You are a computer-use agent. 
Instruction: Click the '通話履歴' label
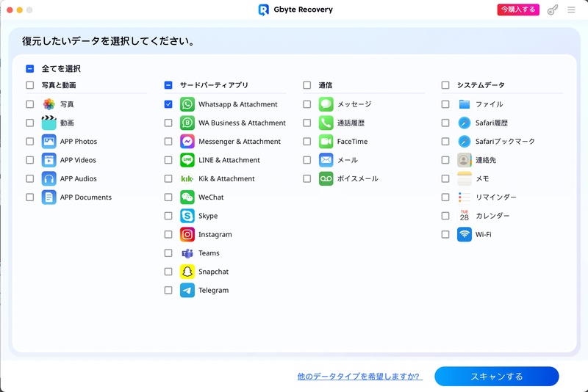pos(351,123)
